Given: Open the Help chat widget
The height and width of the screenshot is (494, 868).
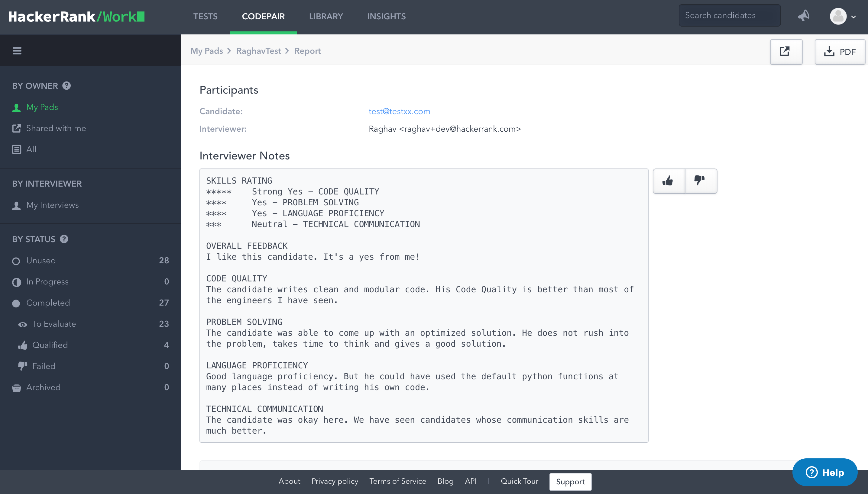Looking at the screenshot, I should (824, 472).
